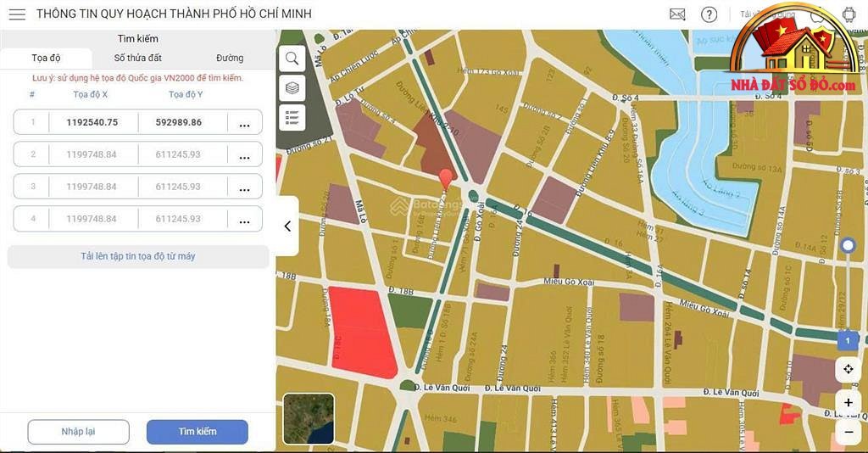
Task: Click Tải lên tập tin tọa độ button
Action: [x=138, y=256]
